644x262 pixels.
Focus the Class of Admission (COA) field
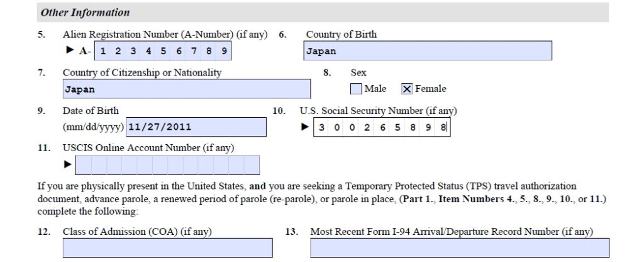(167, 248)
